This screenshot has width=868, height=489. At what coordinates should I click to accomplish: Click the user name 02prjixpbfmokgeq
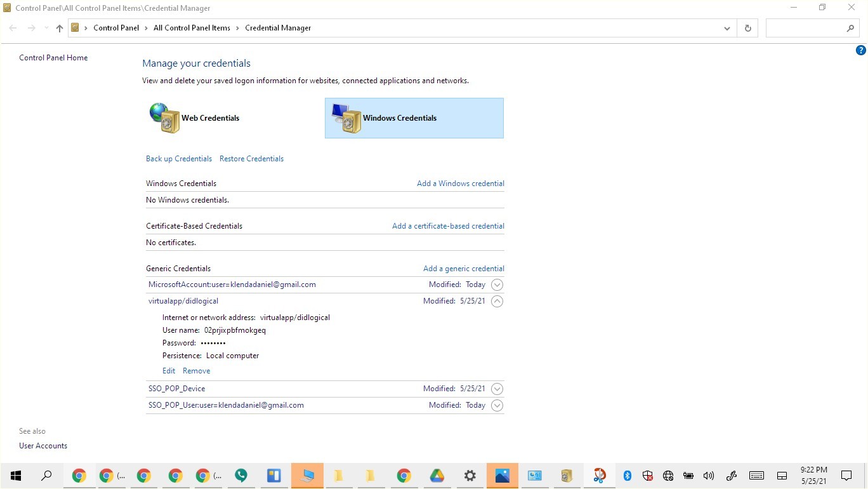[235, 330]
